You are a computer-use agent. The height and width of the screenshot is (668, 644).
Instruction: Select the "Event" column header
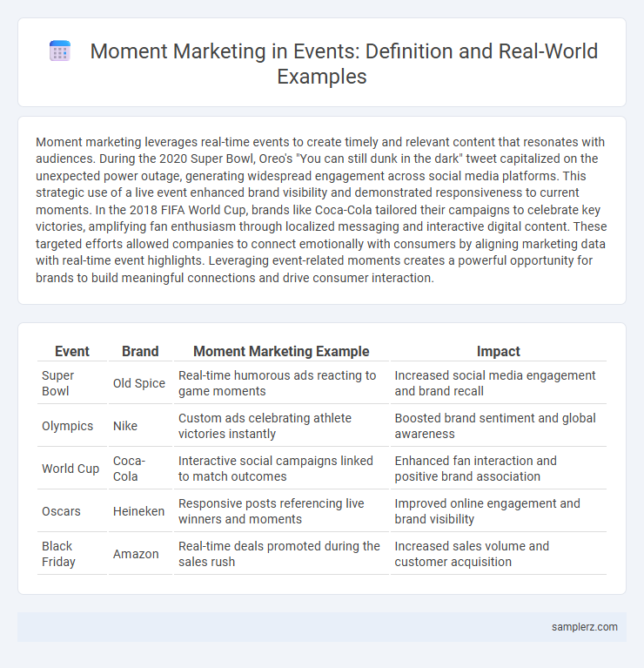72,351
